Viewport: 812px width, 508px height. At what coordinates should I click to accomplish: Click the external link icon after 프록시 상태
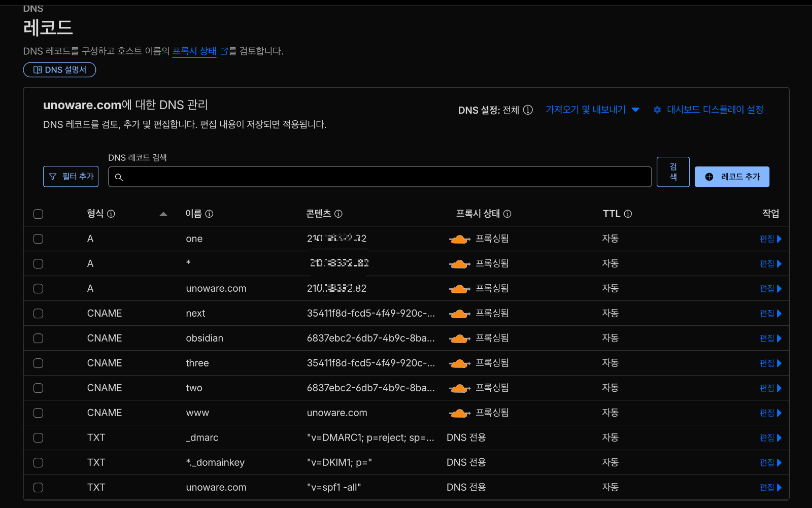pos(223,51)
